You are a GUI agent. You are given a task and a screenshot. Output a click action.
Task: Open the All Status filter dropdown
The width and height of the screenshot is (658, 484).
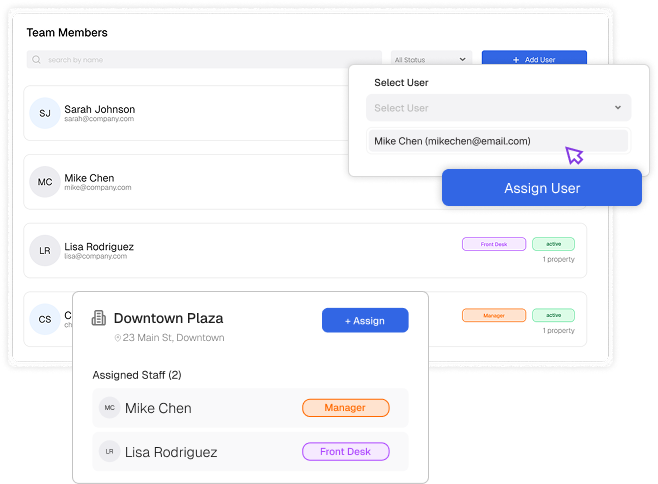coord(431,60)
